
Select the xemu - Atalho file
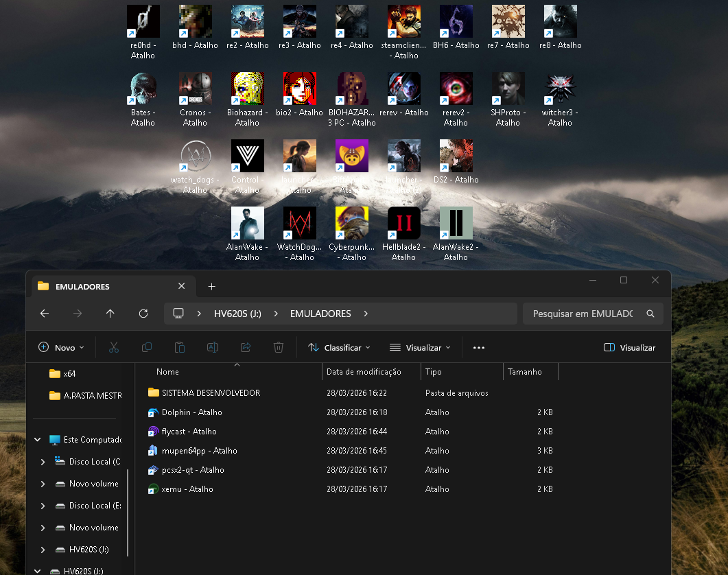(351, 489)
